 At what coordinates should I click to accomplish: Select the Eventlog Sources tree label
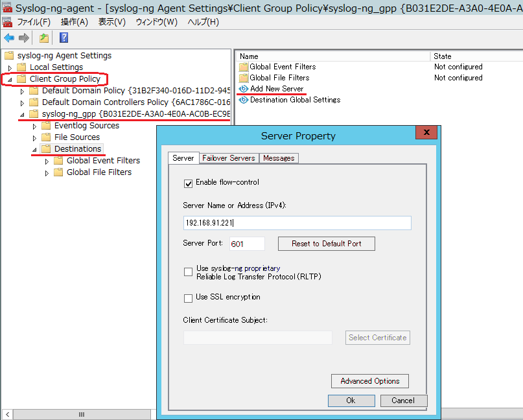[87, 126]
